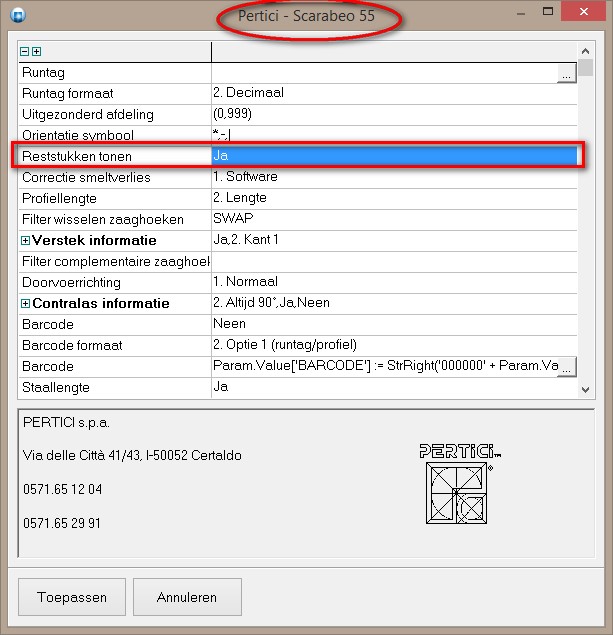Click the Filter complementaire zaaghoek value field

[x=394, y=261]
